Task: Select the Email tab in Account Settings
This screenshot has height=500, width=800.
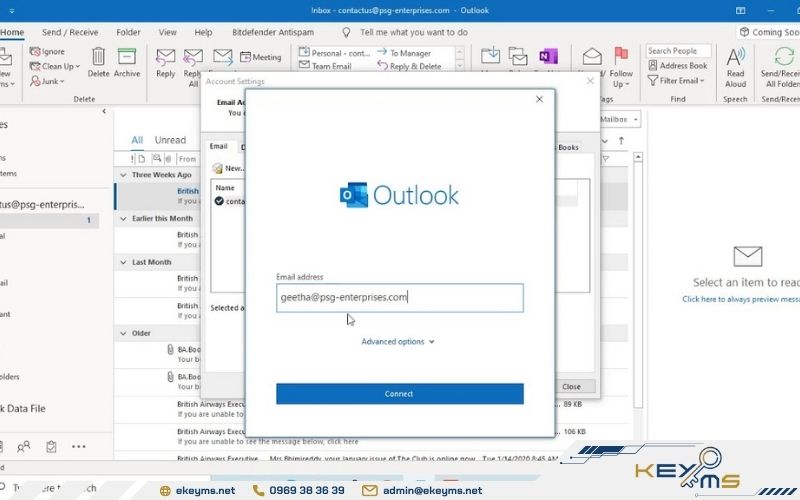Action: tap(218, 146)
